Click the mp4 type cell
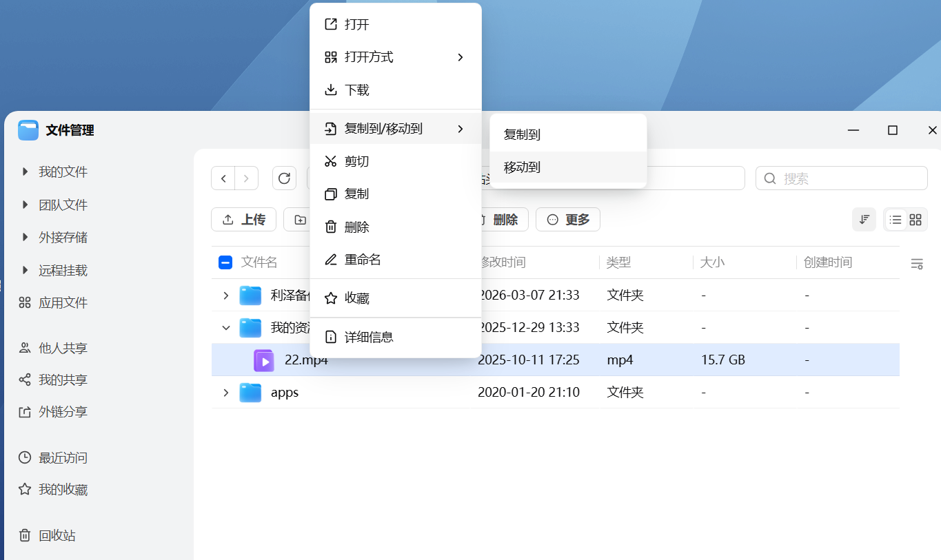Image resolution: width=941 pixels, height=560 pixels. 620,360
